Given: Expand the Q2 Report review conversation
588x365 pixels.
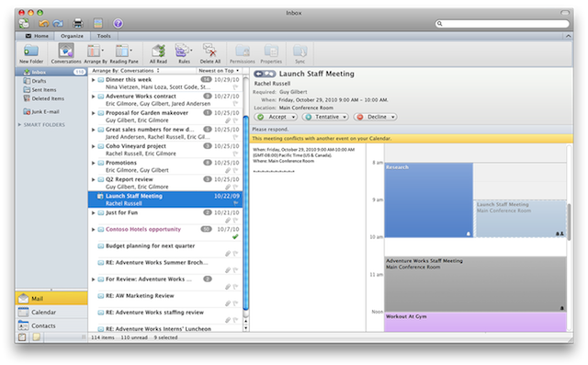Looking at the screenshot, I should click(94, 179).
